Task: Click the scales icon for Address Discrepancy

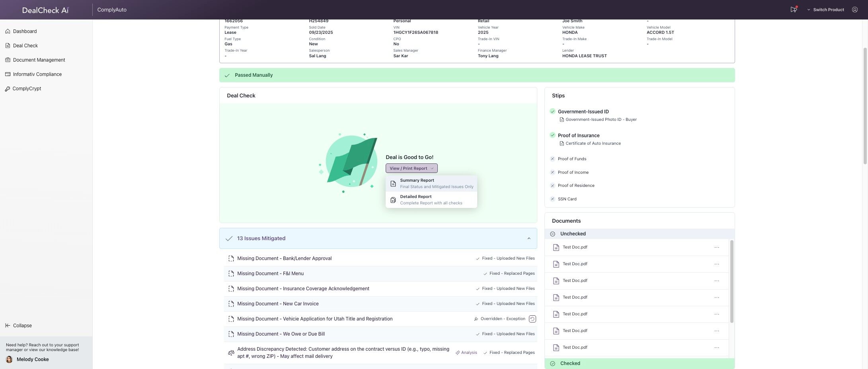Action: tap(231, 353)
